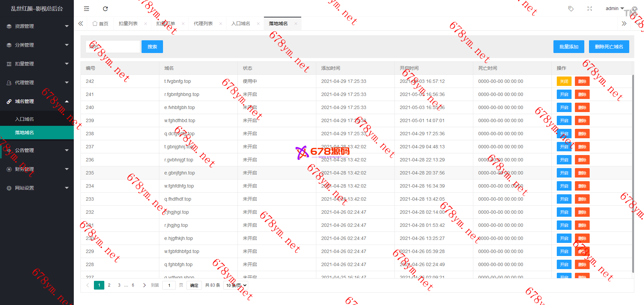
Task: Close the 入口域名 tab
Action: point(258,23)
